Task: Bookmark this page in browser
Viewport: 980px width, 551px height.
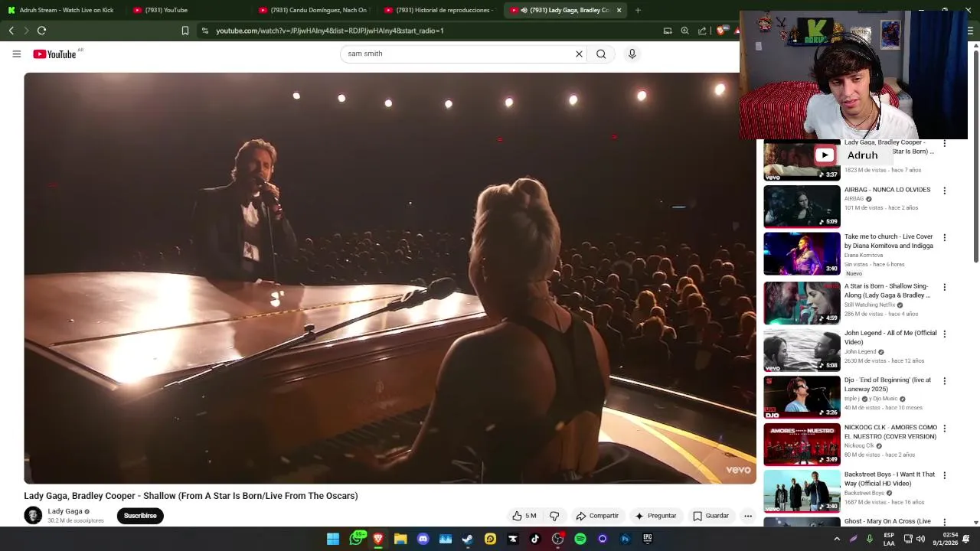Action: click(185, 31)
